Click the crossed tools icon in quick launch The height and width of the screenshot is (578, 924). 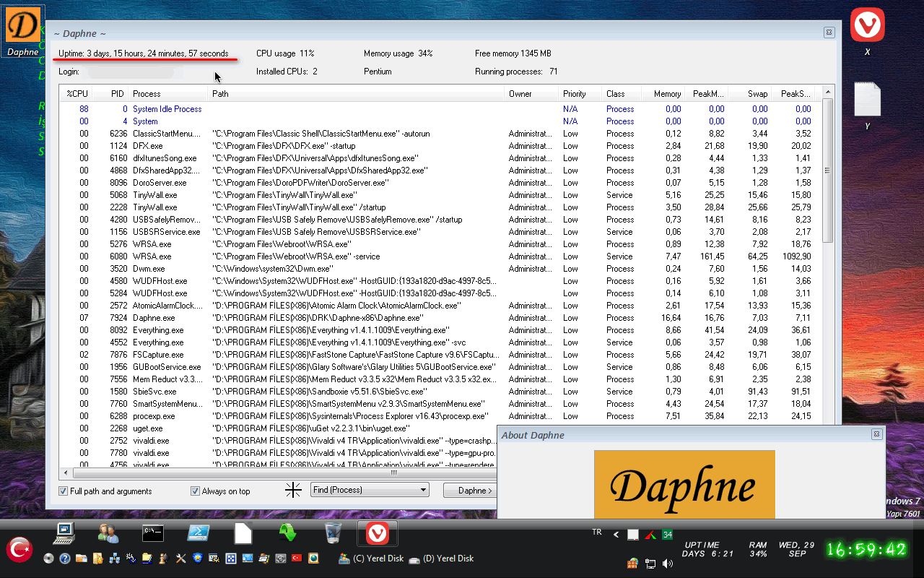click(181, 558)
